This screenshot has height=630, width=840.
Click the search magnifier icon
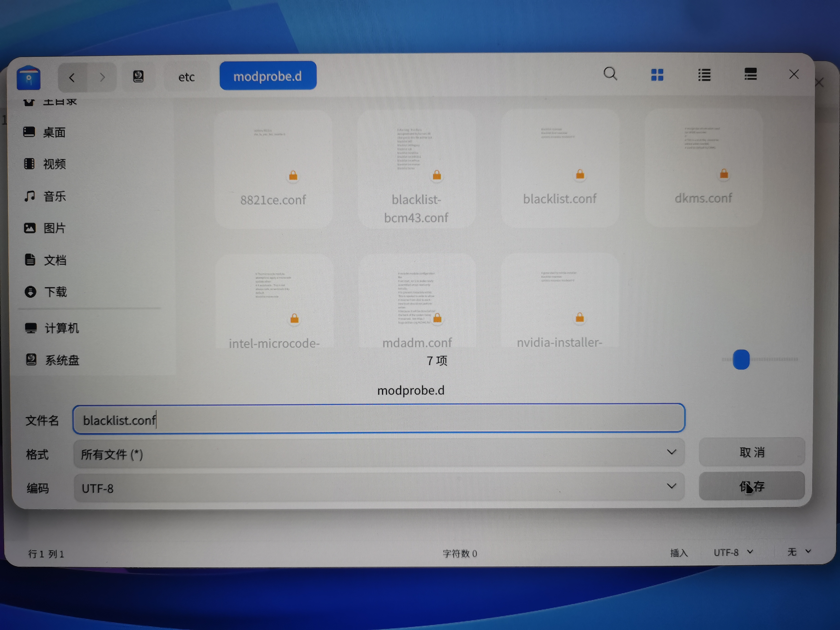610,74
